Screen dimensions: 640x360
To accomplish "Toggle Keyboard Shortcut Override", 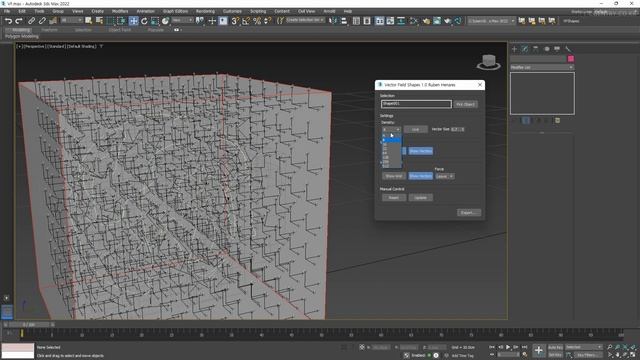I will coord(223,21).
